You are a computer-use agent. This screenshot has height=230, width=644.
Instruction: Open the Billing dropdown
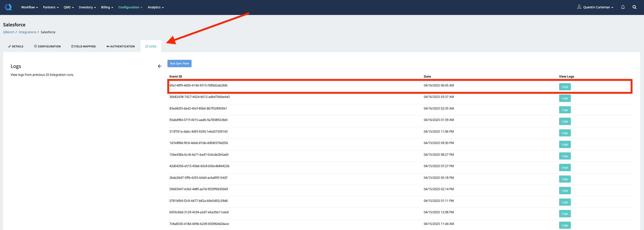[107, 7]
